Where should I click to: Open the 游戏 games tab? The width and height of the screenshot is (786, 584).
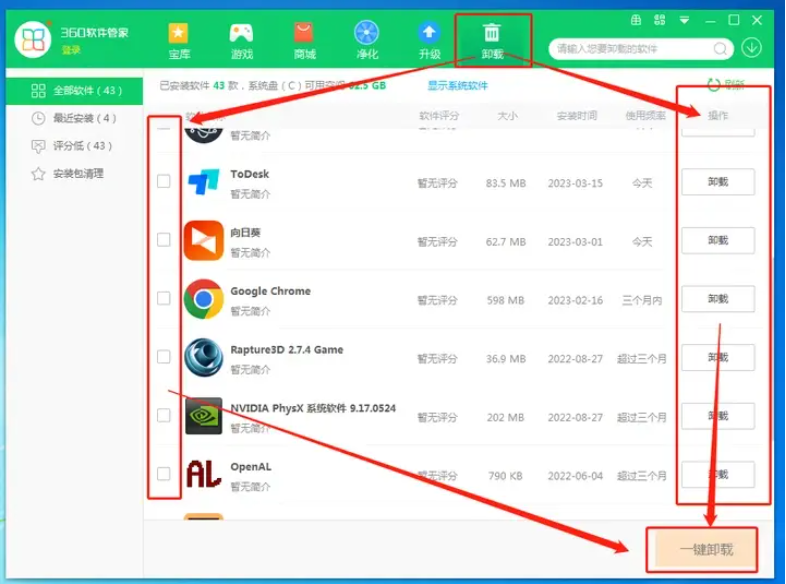pos(241,42)
